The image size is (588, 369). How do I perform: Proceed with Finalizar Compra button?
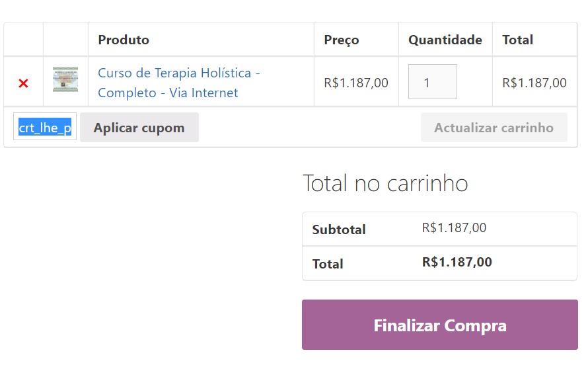pyautogui.click(x=439, y=325)
